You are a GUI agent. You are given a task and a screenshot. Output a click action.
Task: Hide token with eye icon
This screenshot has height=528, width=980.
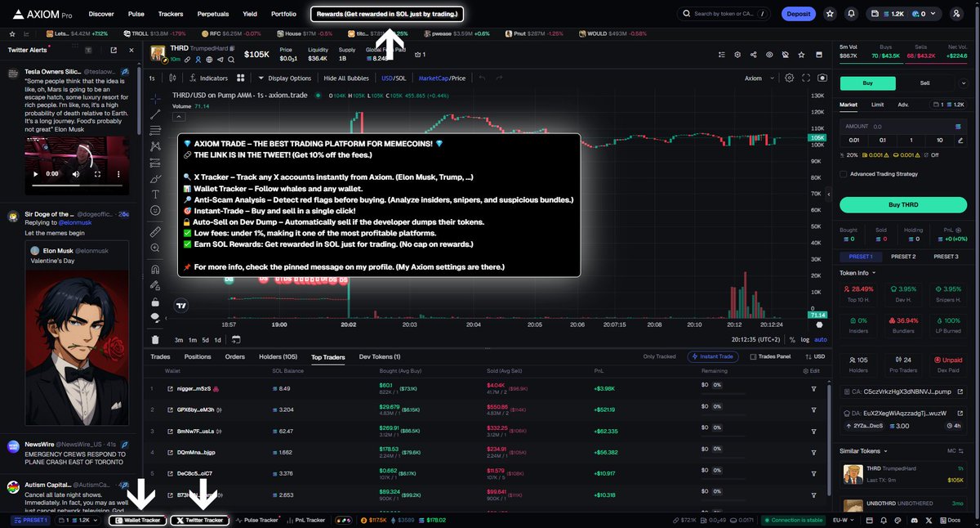pyautogui.click(x=769, y=55)
